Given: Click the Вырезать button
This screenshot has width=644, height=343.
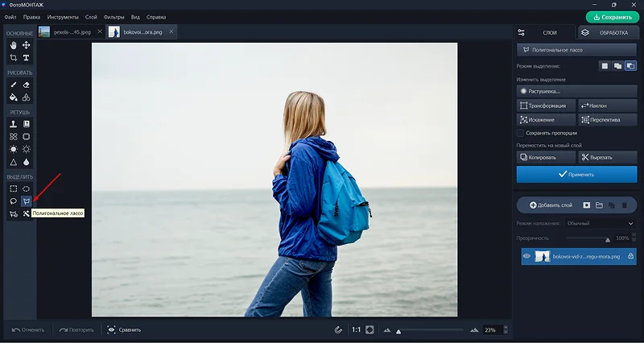Looking at the screenshot, I should 608,157.
